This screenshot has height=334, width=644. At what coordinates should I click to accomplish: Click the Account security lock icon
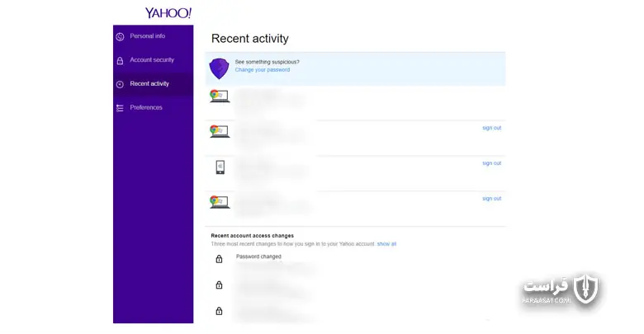click(120, 61)
